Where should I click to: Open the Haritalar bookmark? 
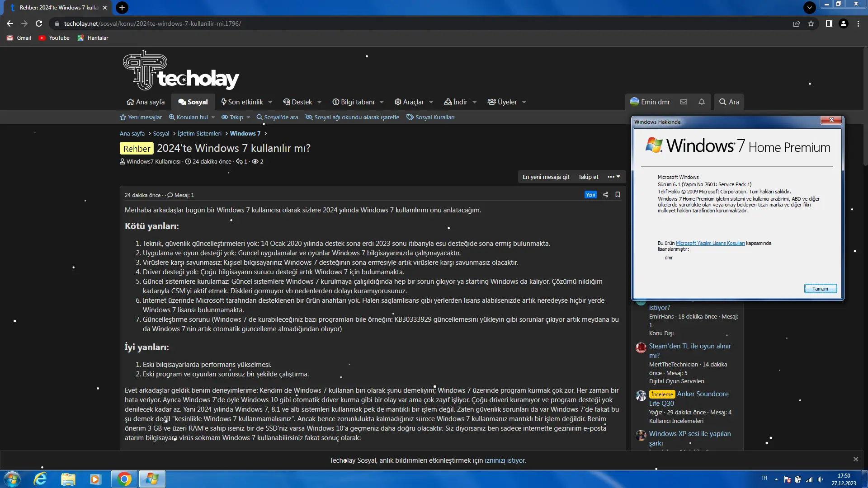click(x=93, y=38)
